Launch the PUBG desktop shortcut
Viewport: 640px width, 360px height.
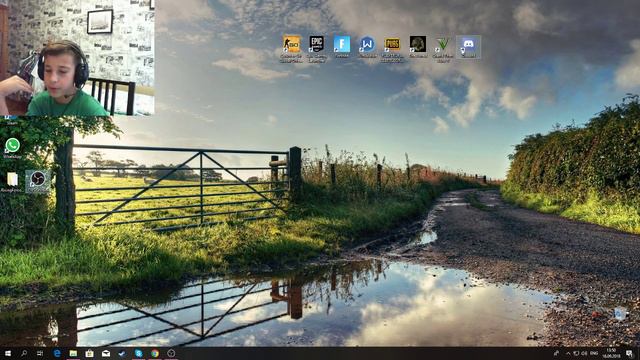(392, 49)
